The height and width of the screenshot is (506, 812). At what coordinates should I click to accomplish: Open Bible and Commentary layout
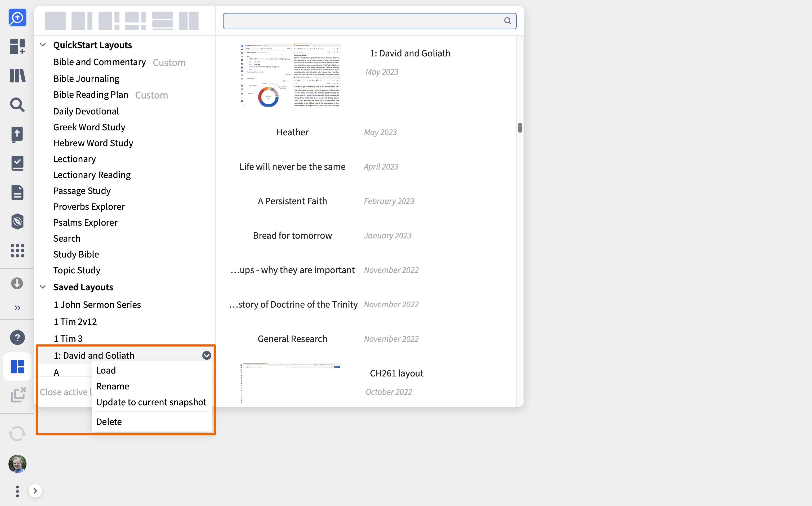[x=99, y=62]
